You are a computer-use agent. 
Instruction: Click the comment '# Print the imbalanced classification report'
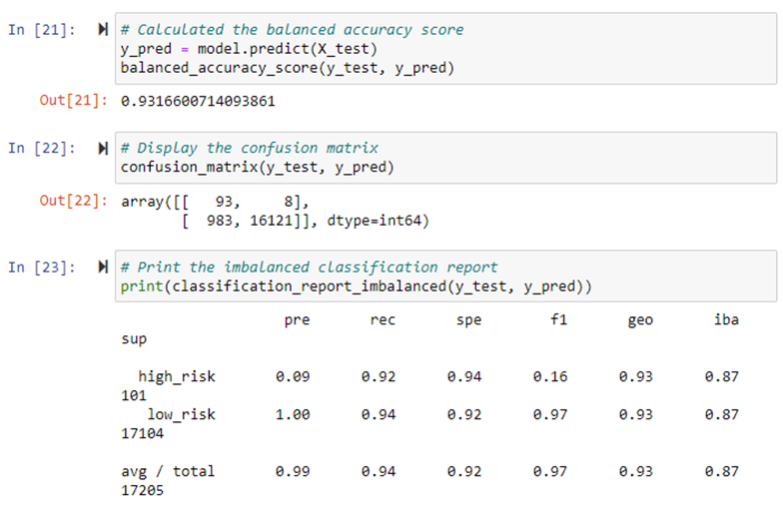310,267
